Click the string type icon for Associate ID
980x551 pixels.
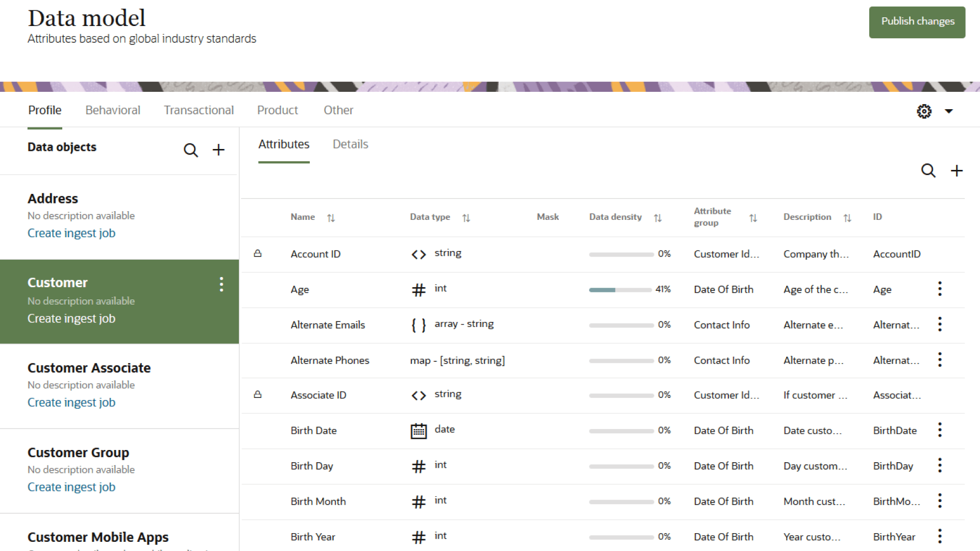(x=419, y=395)
